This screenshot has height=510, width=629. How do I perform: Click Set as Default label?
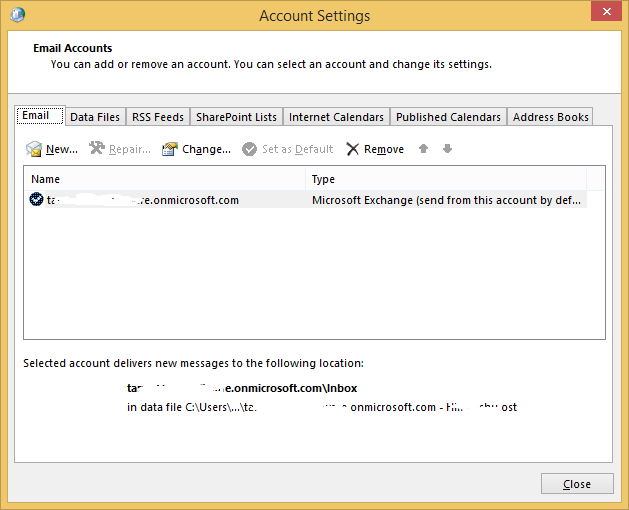tap(298, 149)
